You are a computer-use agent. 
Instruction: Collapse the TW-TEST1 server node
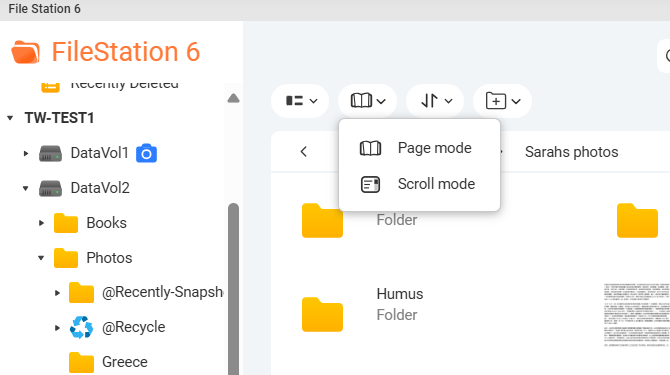point(10,118)
